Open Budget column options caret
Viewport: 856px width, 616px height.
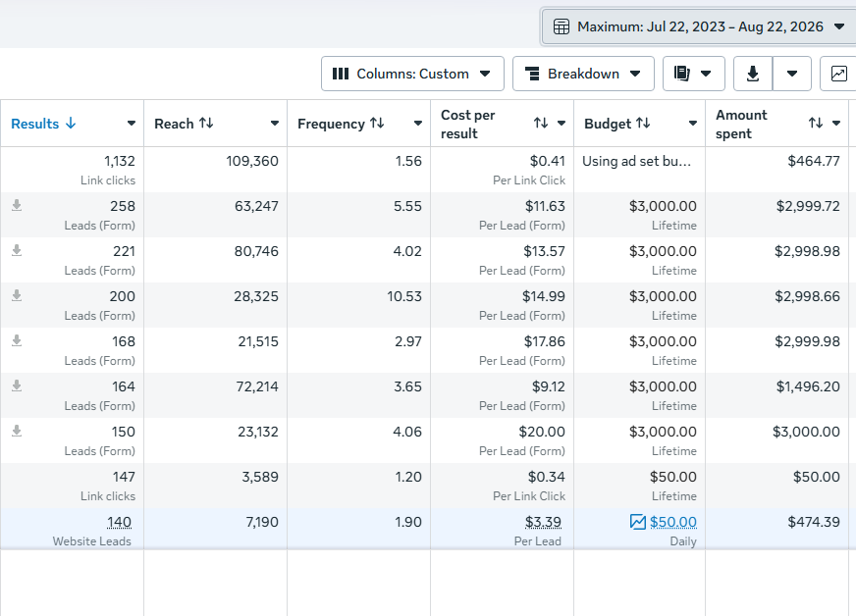click(x=693, y=124)
